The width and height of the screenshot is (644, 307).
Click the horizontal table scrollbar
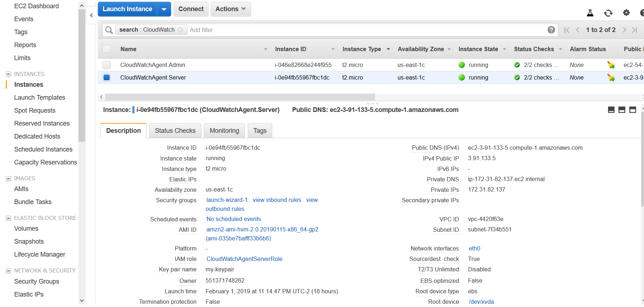tap(240, 97)
